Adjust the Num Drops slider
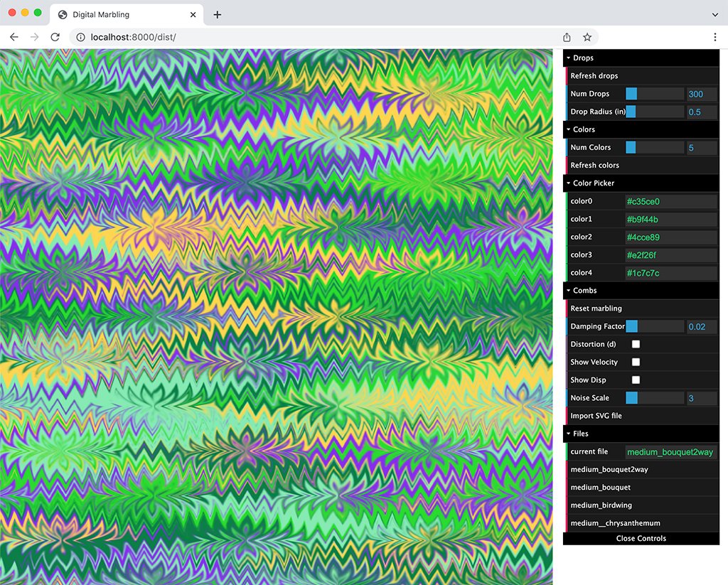Screen dimensions: 728x585 [655, 94]
